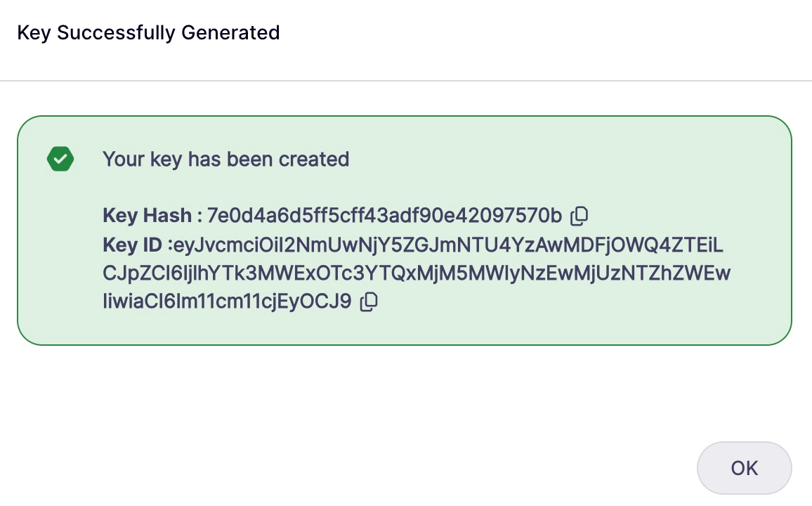Select the copy-to-clipboard icon beside the hash value
This screenshot has height=506, width=812.
(x=579, y=216)
